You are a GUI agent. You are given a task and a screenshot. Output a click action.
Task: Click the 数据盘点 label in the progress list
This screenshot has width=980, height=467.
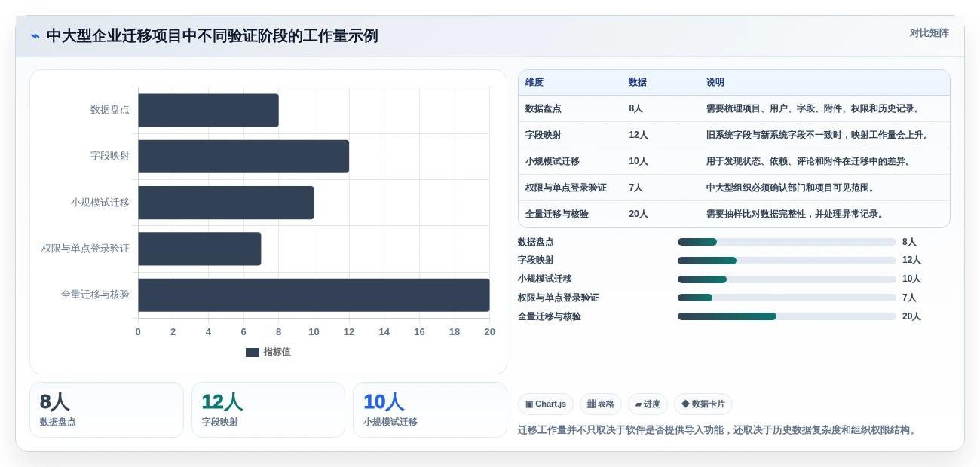tap(536, 242)
